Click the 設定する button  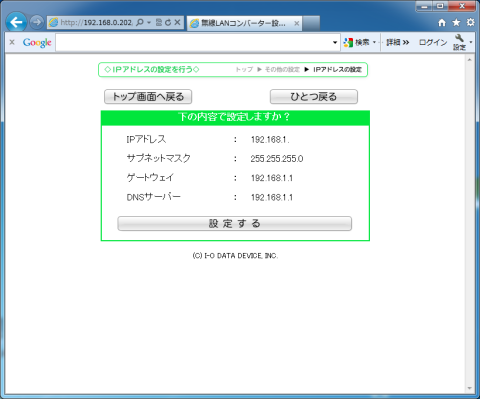[235, 224]
